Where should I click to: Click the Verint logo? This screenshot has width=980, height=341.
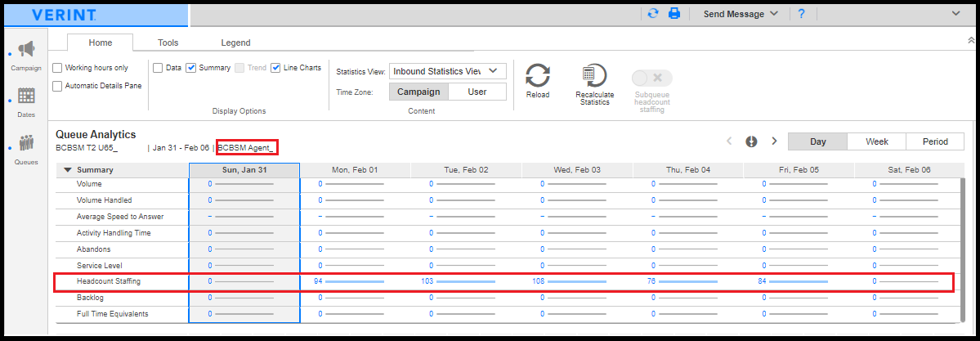[x=64, y=15]
